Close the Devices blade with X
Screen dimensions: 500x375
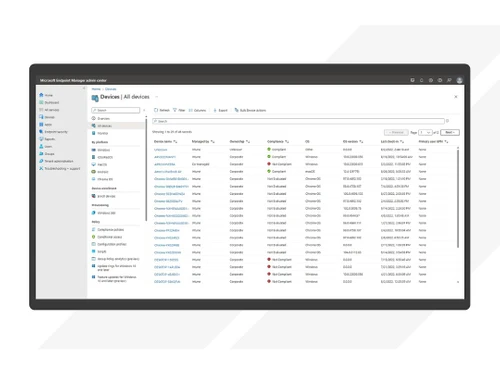[x=456, y=97]
